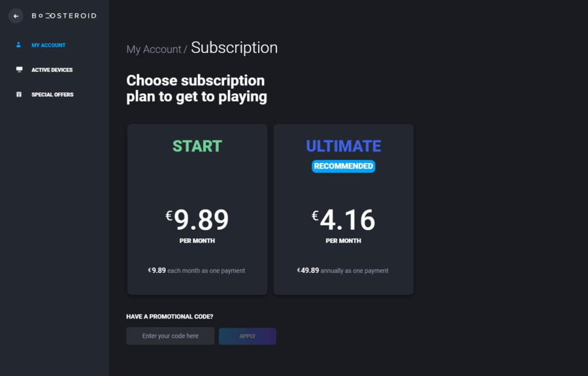Click the back arrow icon

16,16
